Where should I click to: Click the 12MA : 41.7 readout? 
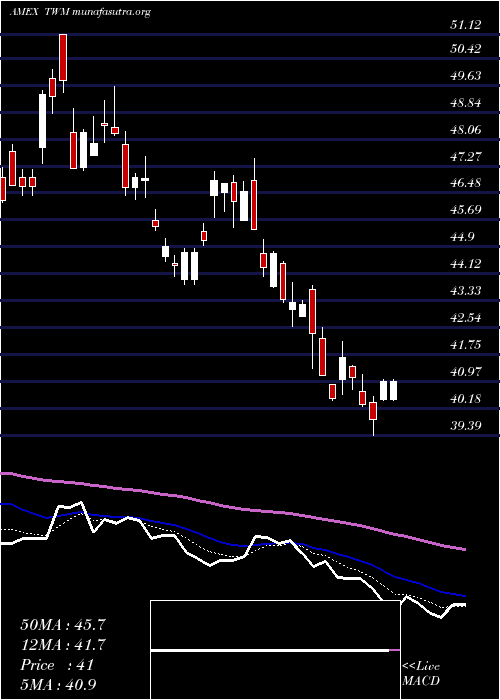click(x=63, y=645)
